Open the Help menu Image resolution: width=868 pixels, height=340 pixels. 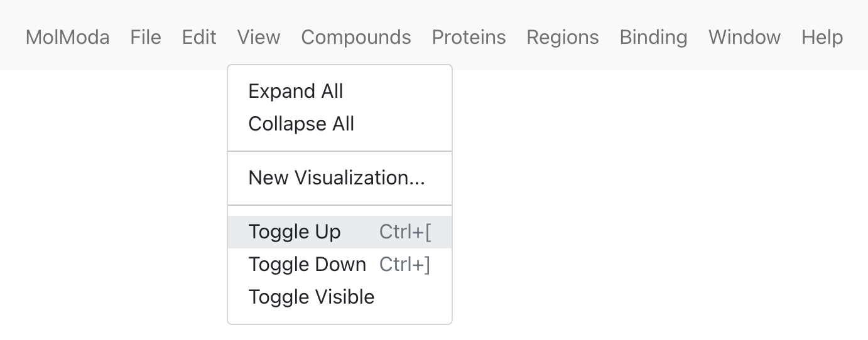(822, 37)
